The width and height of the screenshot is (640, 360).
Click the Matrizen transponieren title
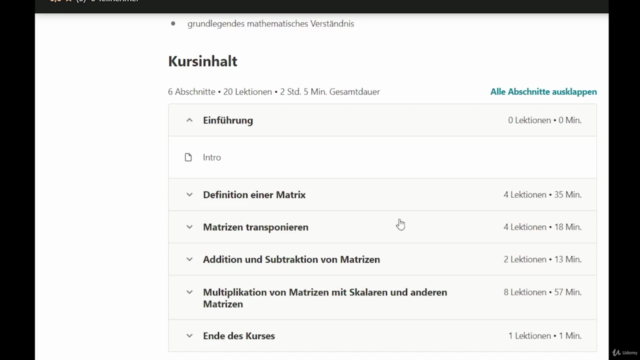[256, 227]
